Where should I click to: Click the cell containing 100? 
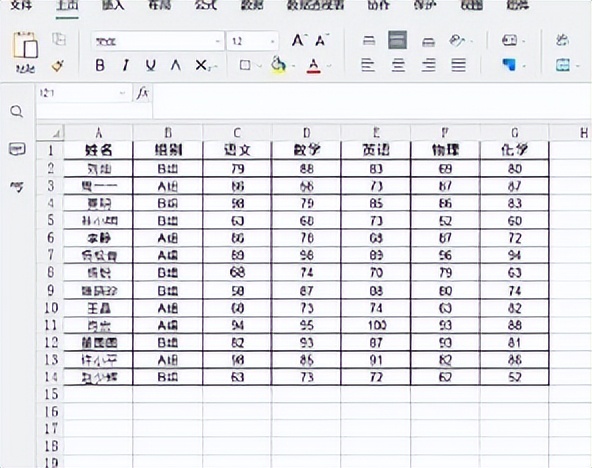coord(376,325)
